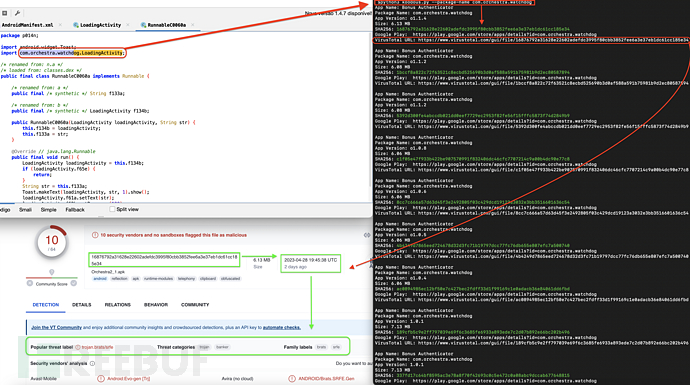This screenshot has width=690, height=385.
Task: Click the android.widget.Toast import line
Action: pos(38,47)
